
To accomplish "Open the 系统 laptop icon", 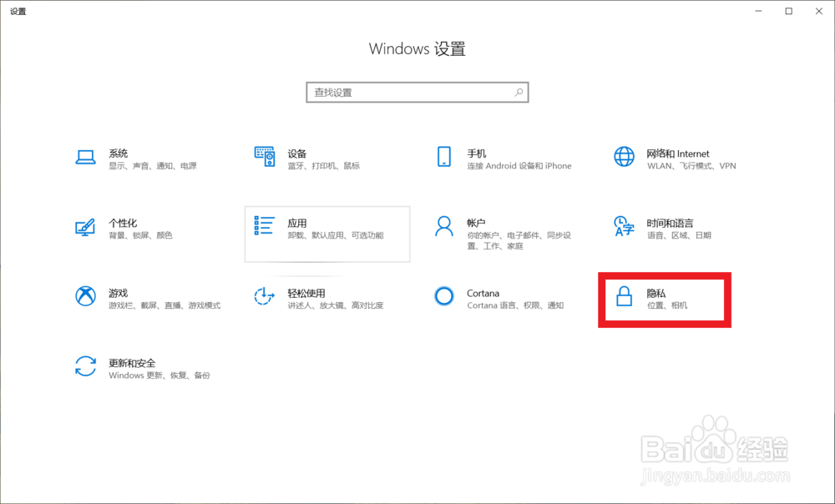I will pos(85,157).
